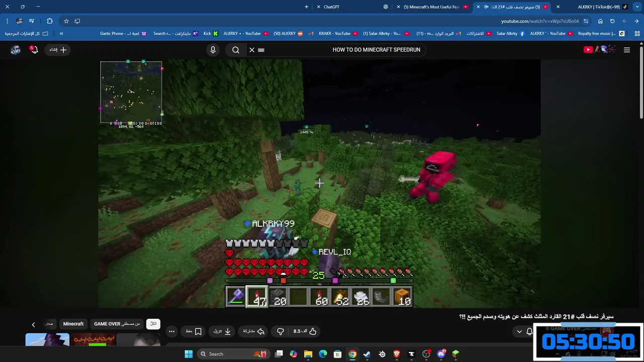Select the highlighted 'All' filter chip

pos(153,324)
